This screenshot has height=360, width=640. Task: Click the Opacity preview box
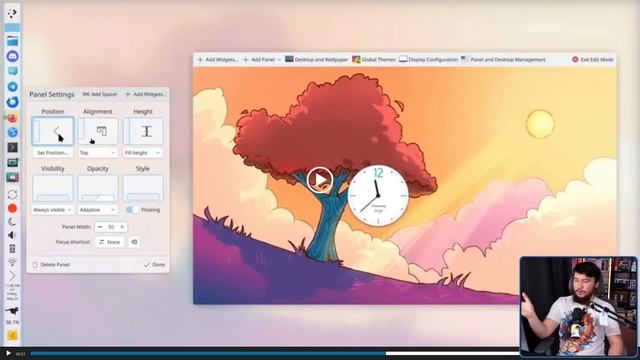coord(98,188)
